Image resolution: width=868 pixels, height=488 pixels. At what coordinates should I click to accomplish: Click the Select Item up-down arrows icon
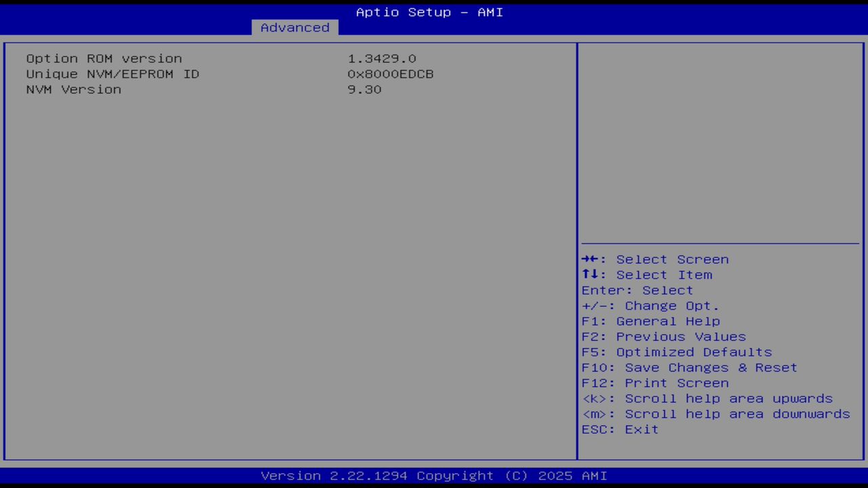[x=591, y=274]
